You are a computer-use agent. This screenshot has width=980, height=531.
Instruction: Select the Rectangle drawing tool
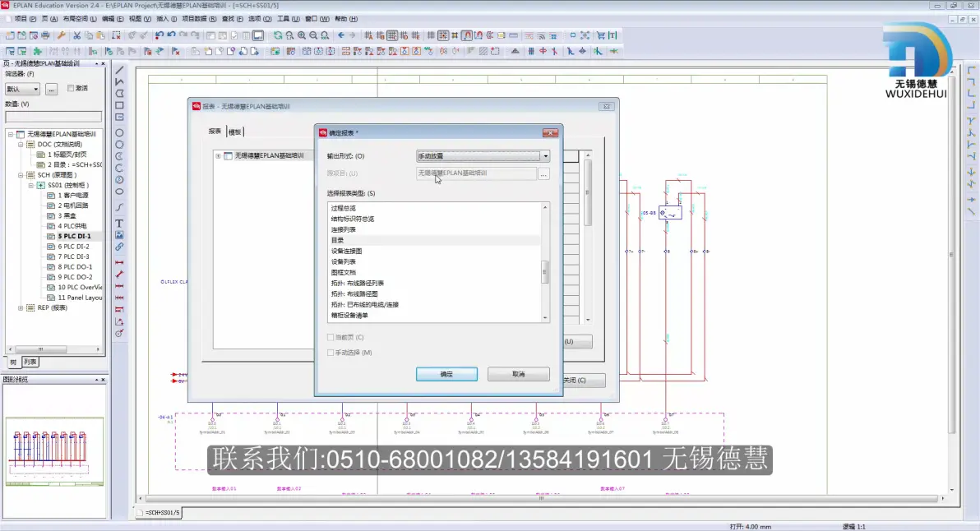[x=119, y=105]
